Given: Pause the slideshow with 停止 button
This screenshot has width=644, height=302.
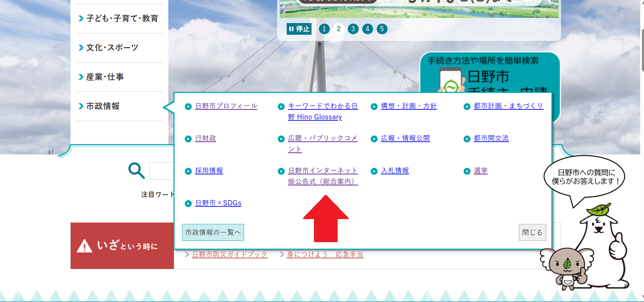Looking at the screenshot, I should (x=299, y=29).
